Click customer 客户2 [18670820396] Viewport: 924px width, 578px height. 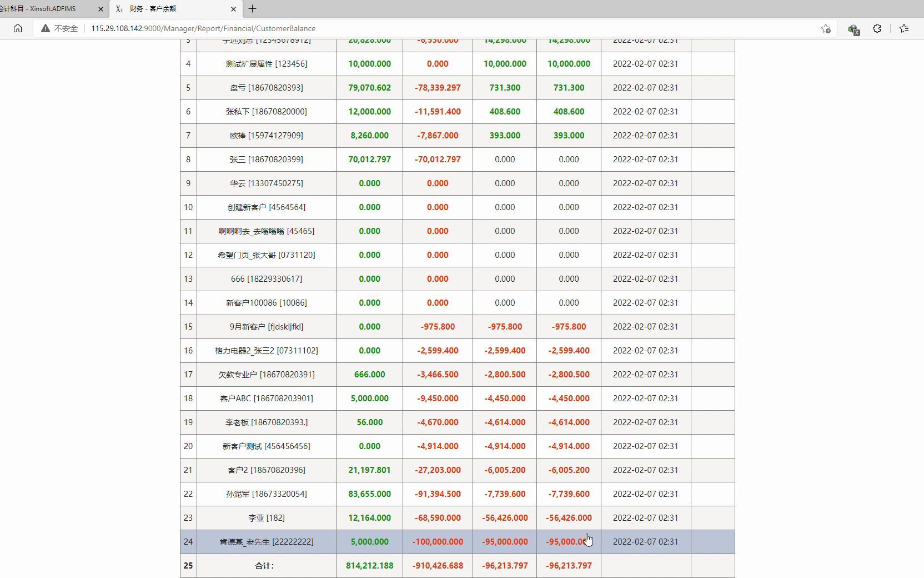pos(267,470)
